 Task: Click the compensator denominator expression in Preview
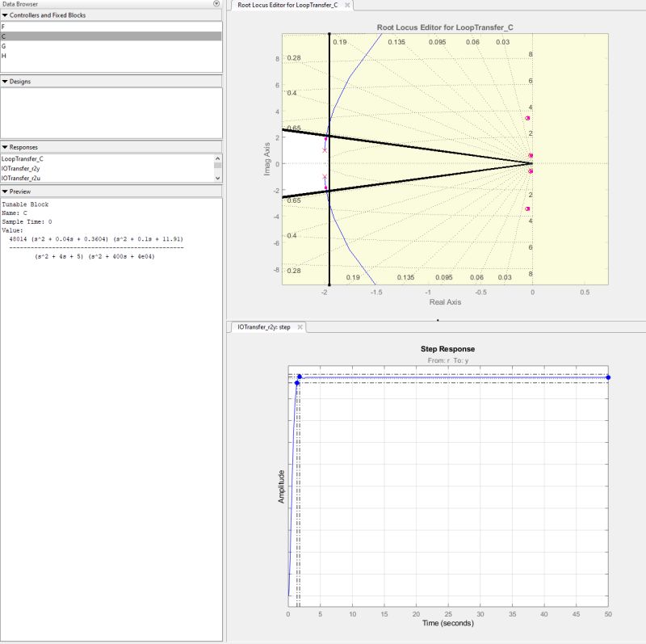tap(94, 256)
